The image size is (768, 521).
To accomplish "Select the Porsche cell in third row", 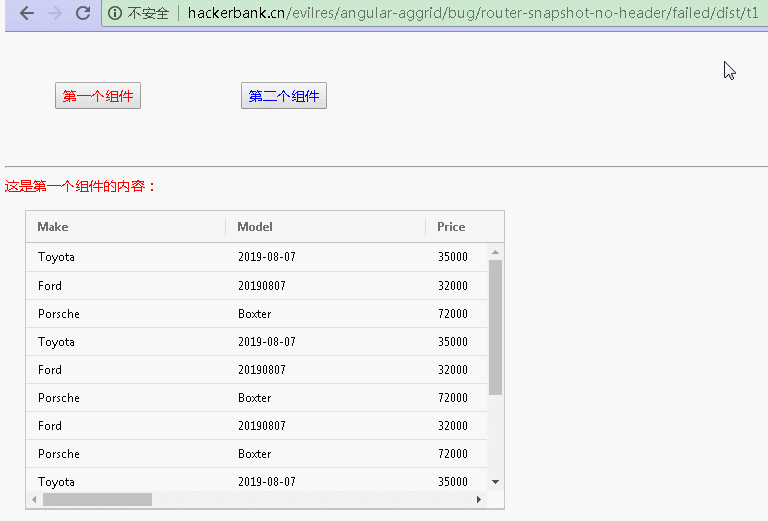I will tap(126, 313).
